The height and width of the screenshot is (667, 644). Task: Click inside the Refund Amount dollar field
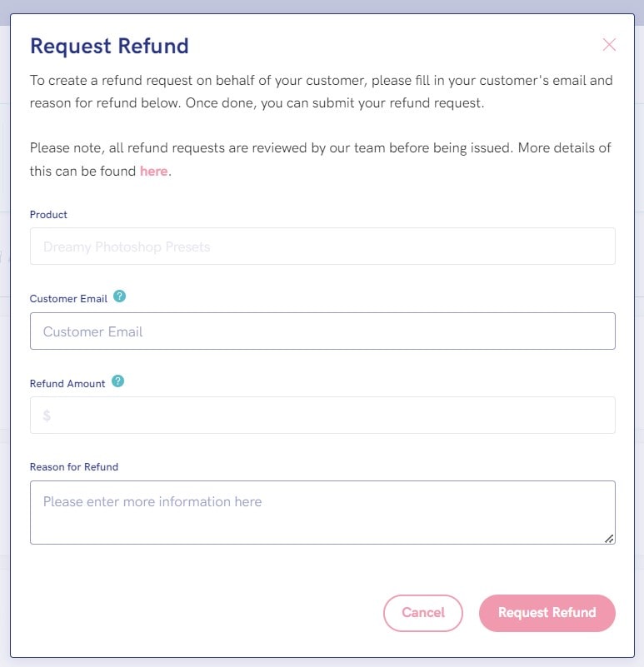click(322, 416)
